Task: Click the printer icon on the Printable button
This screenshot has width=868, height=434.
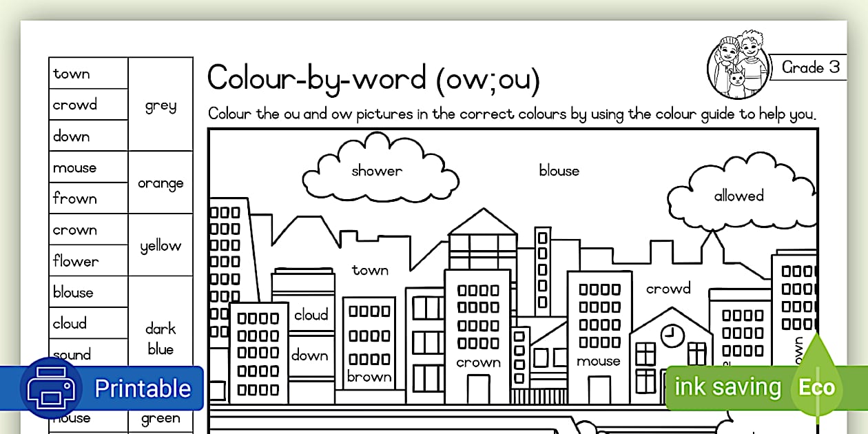Action: [x=50, y=387]
